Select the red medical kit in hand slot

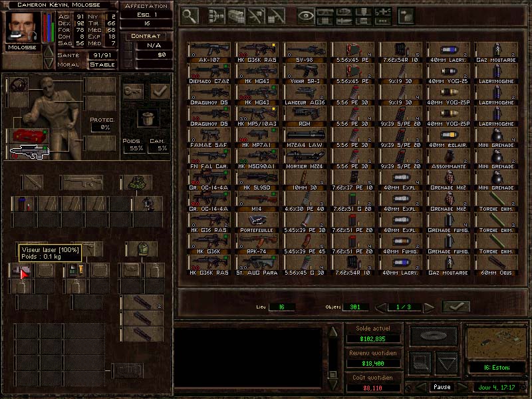coord(29,136)
